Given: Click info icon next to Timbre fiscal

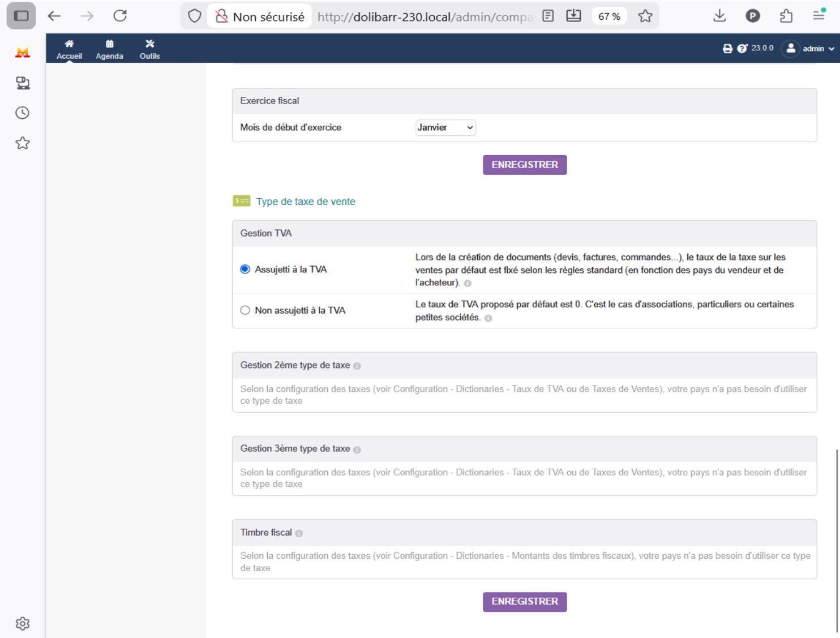Looking at the screenshot, I should pyautogui.click(x=299, y=533).
